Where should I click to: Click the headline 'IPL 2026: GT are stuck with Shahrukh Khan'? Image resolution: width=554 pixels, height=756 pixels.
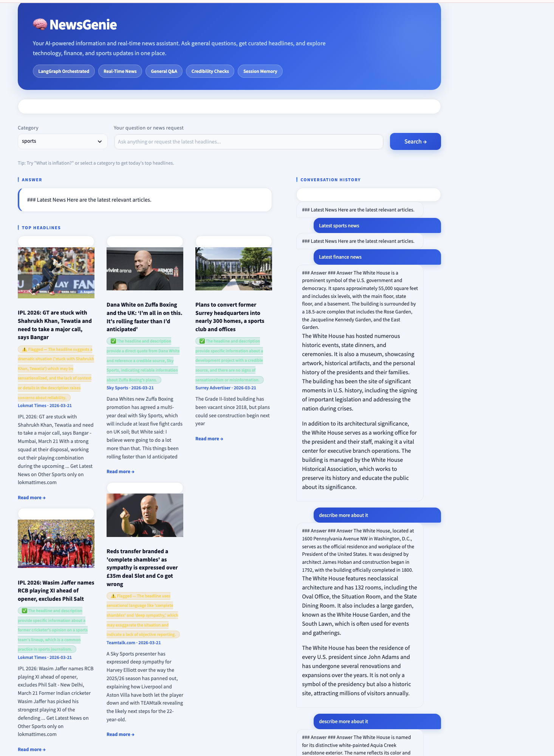pos(55,325)
